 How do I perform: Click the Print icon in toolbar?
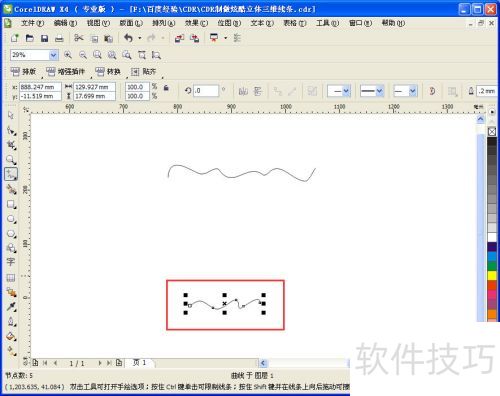click(x=59, y=38)
